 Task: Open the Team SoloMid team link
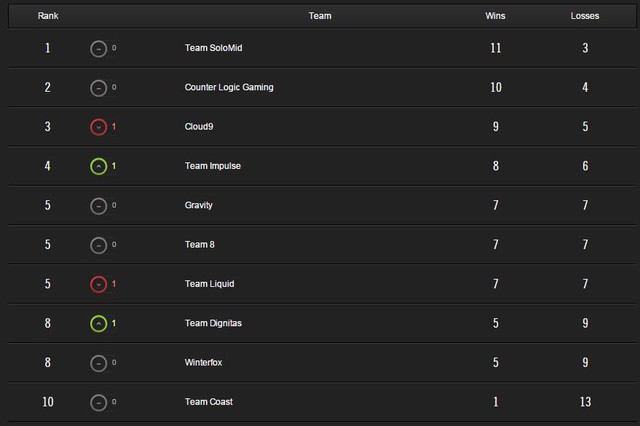tap(217, 48)
